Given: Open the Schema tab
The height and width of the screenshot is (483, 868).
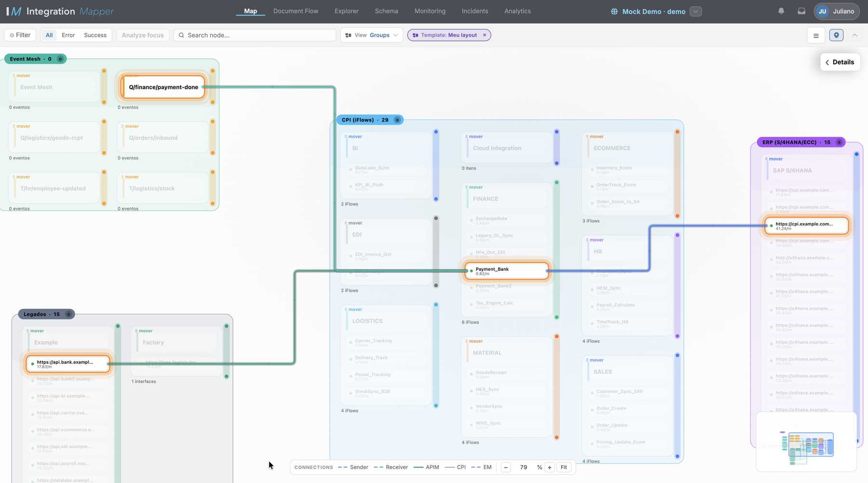Looking at the screenshot, I should [x=386, y=11].
